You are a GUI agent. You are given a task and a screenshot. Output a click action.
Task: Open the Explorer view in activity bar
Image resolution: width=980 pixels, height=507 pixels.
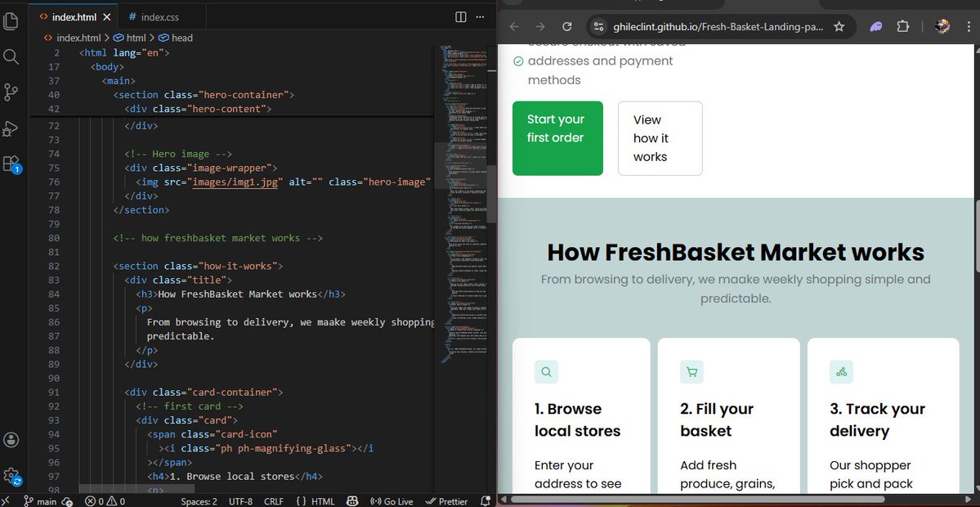11,21
